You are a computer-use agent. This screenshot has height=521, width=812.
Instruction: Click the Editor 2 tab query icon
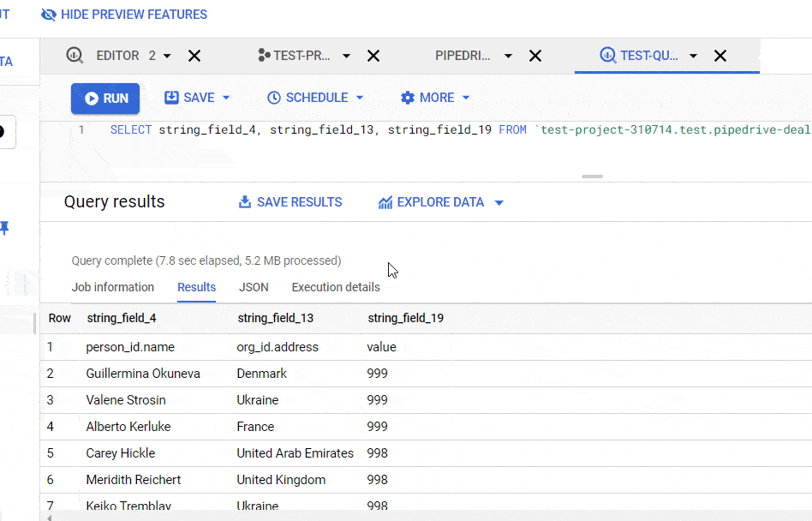pos(75,56)
